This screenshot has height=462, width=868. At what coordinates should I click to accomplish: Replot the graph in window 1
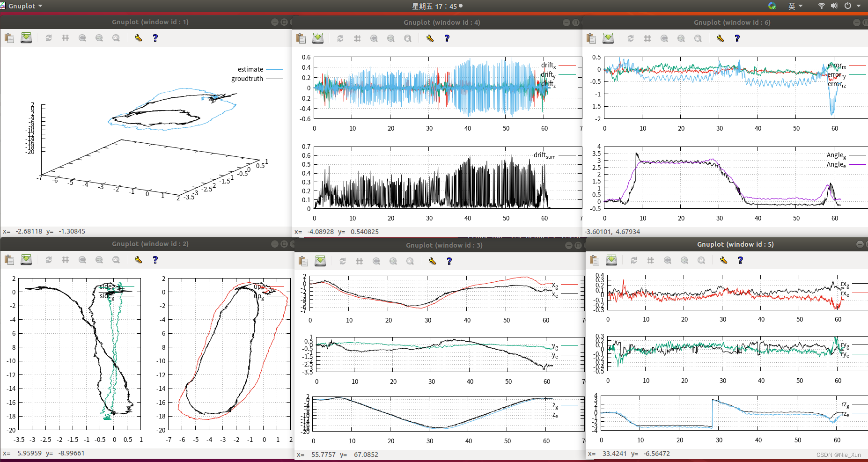pos(49,38)
